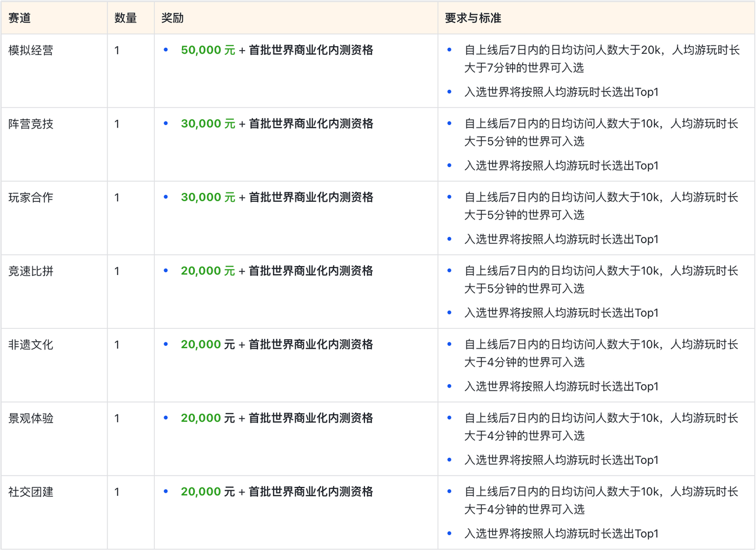Click the 30,000 元 reward in 阵营竞技 row
The width and height of the screenshot is (756, 550).
tap(208, 124)
